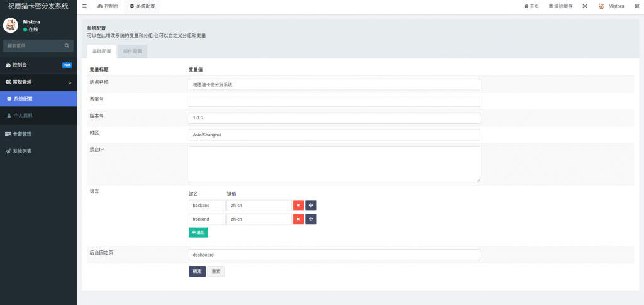Open the settings gears icon at top right
The height and width of the screenshot is (305, 644).
[x=636, y=6]
